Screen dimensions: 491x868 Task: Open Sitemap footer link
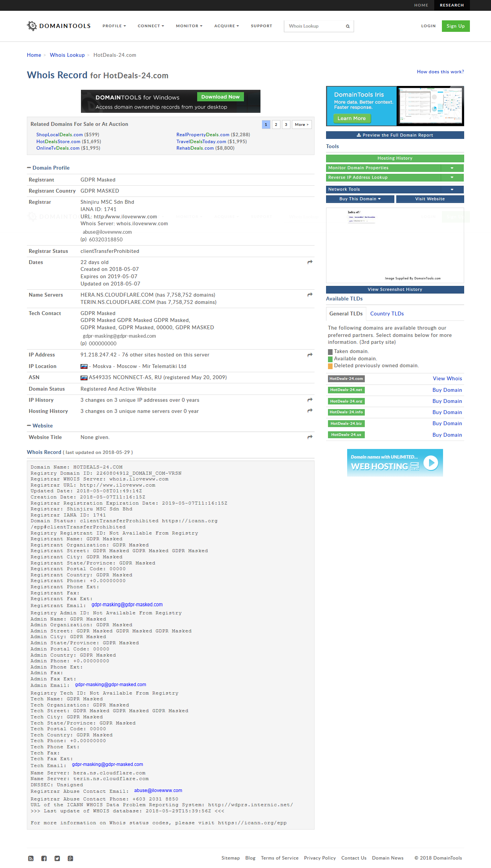[x=231, y=858]
